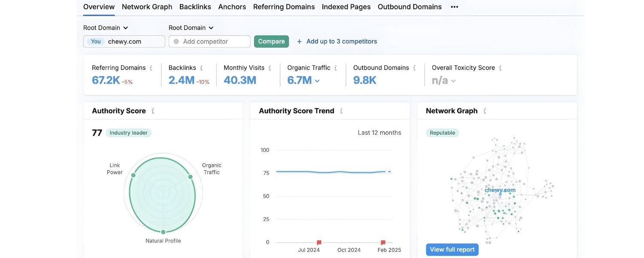
Task: Click the Outbound Domains info icon
Action: coord(415,68)
